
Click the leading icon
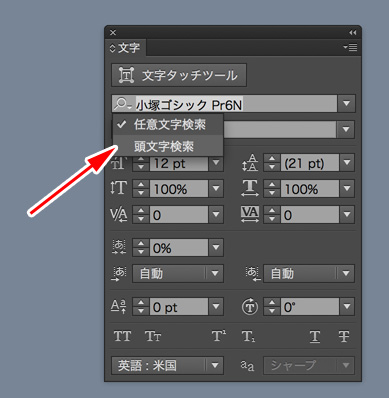click(250, 163)
